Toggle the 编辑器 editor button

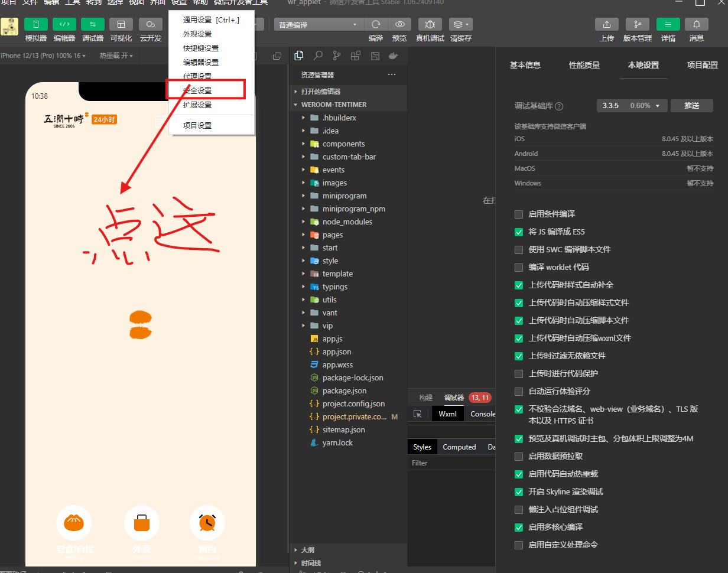[x=64, y=24]
